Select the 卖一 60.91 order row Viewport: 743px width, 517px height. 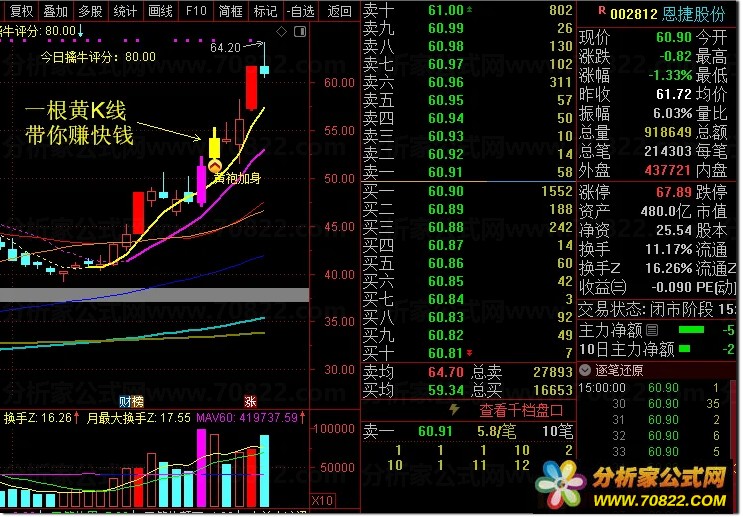(x=468, y=172)
